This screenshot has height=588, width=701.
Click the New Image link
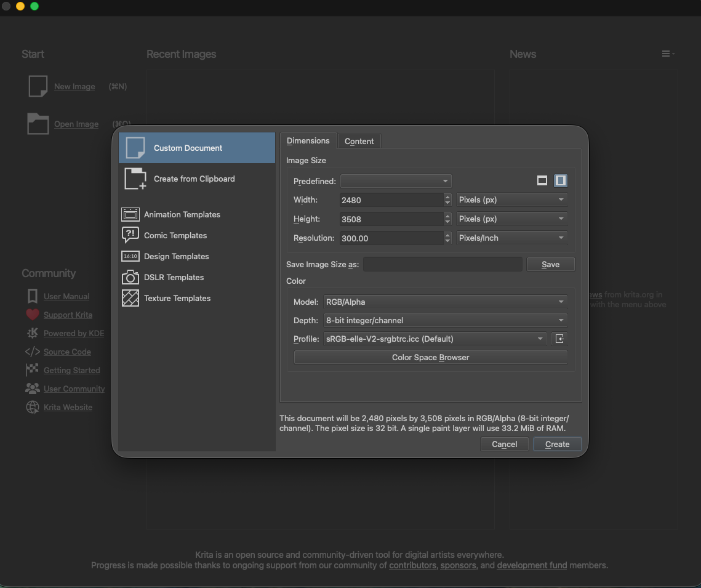click(74, 86)
